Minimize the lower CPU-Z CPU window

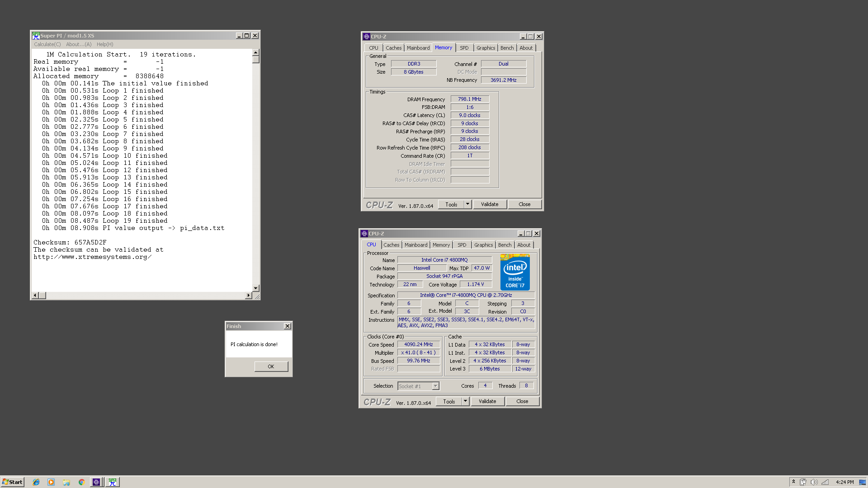pyautogui.click(x=521, y=234)
